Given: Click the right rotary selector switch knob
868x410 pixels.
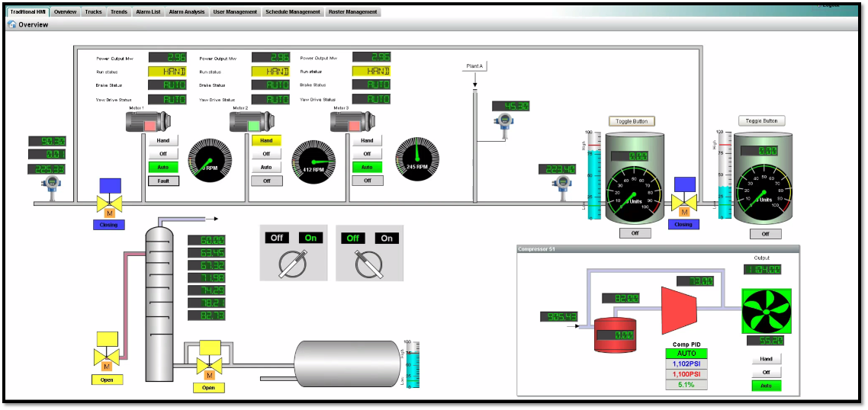Looking at the screenshot, I should click(x=368, y=264).
